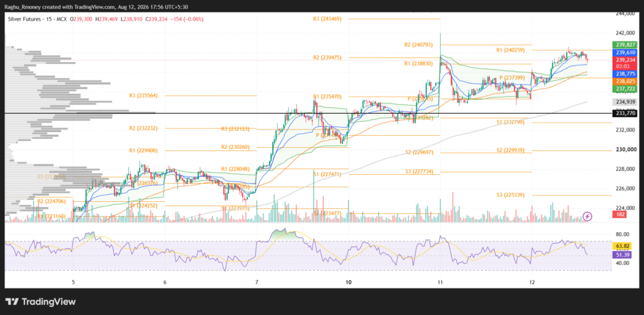Viewport: 644px width, 315px height.
Task: Select the R2 (232232) pivot label
Action: [143, 128]
